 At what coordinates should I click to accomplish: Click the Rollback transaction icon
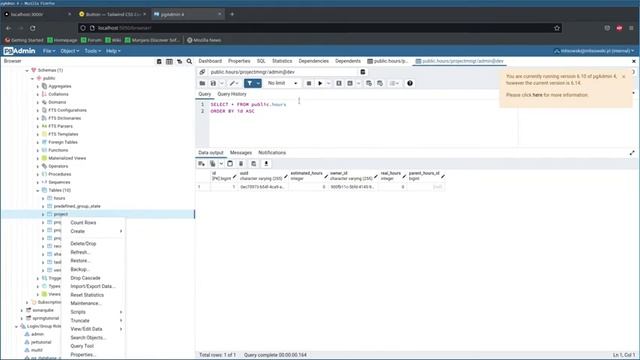pyautogui.click(x=380, y=83)
